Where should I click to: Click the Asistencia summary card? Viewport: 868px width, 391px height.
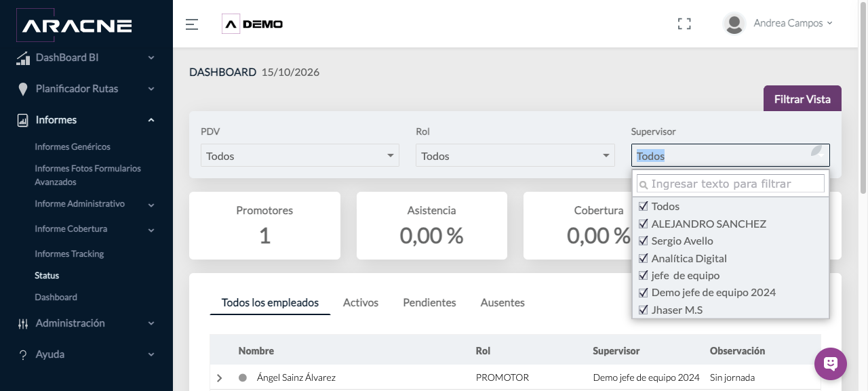tap(431, 225)
